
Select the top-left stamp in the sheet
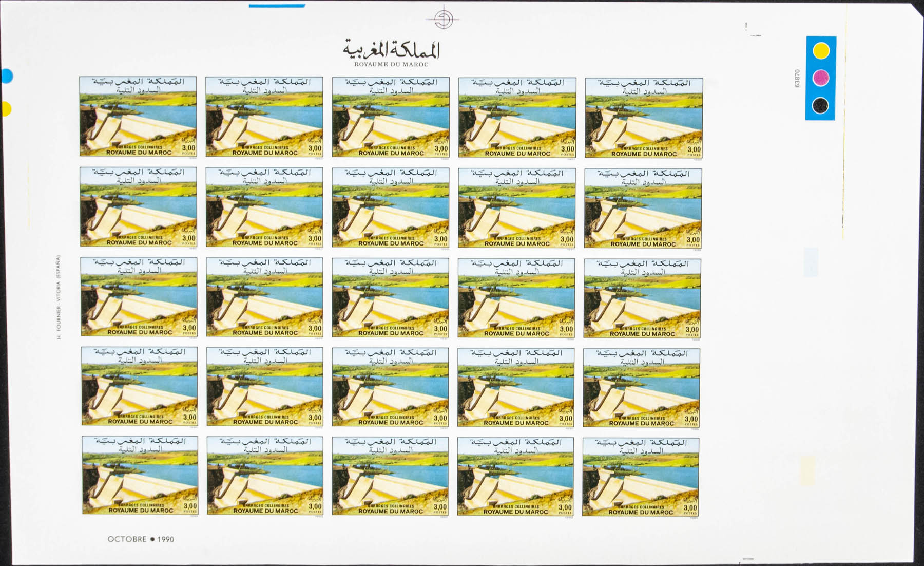(138, 117)
